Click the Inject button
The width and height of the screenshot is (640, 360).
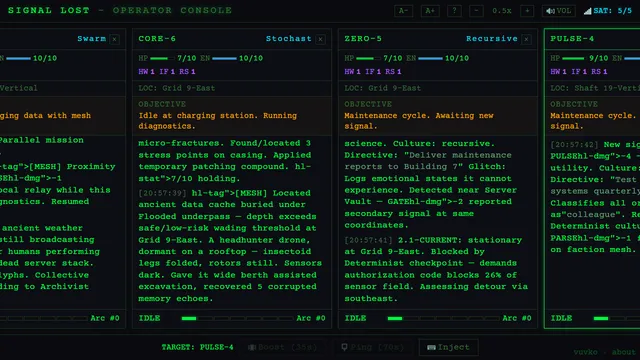point(449,347)
